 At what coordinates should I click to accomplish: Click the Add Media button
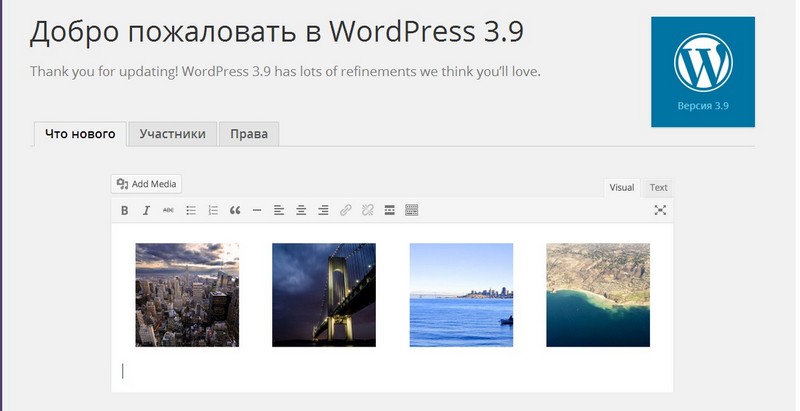click(x=146, y=184)
